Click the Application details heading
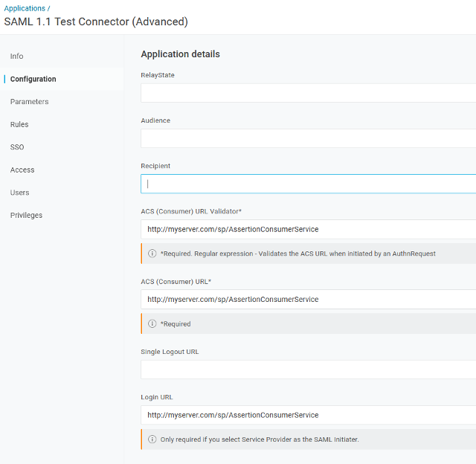Viewport: 476px width, 464px height. 180,54
